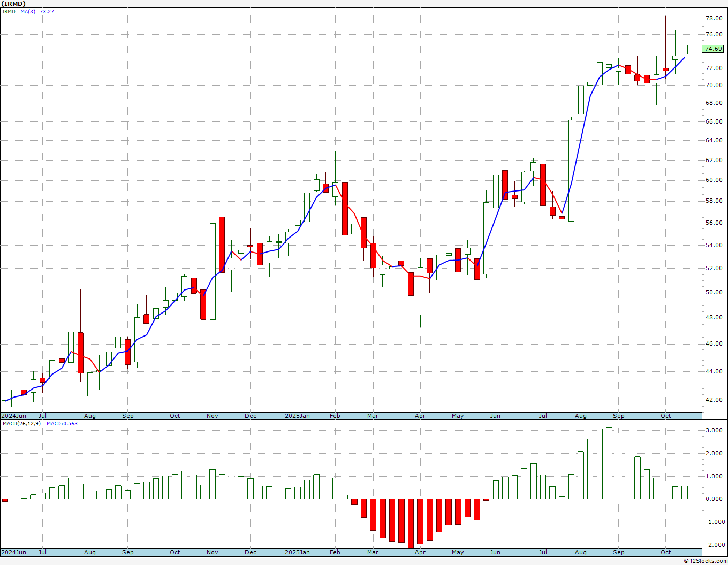Image resolution: width=728 pixels, height=565 pixels.
Task: Select the 76.00 price axis label
Action: 714,34
